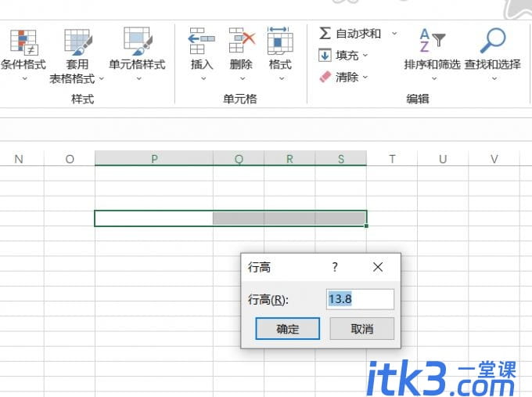Click the Delete cells (删除) icon
Image resolution: width=532 pixels, height=397 pixels.
[x=242, y=41]
